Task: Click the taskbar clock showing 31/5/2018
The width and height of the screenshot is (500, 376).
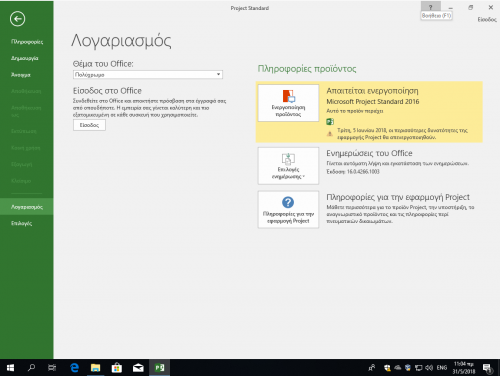Action: [464, 368]
